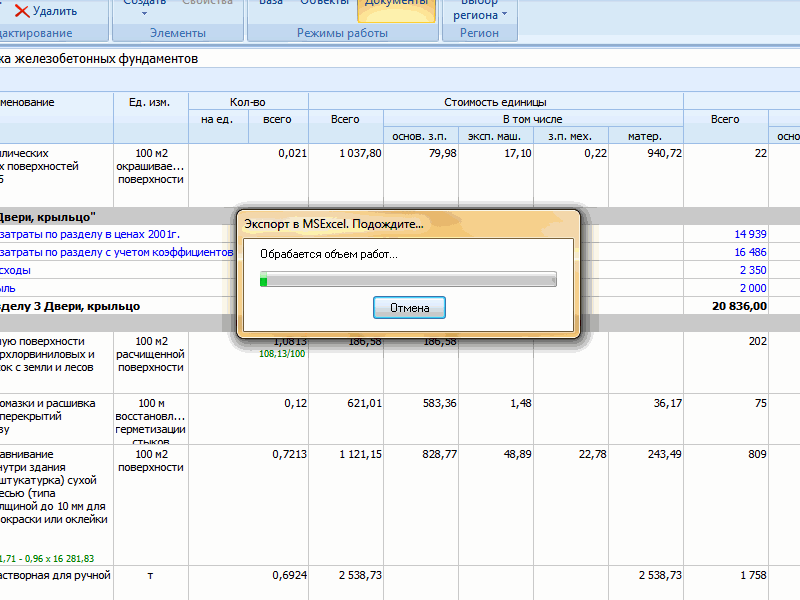Image resolution: width=800 pixels, height=600 pixels.
Task: Click the Ед. изм. column header
Action: [149, 102]
